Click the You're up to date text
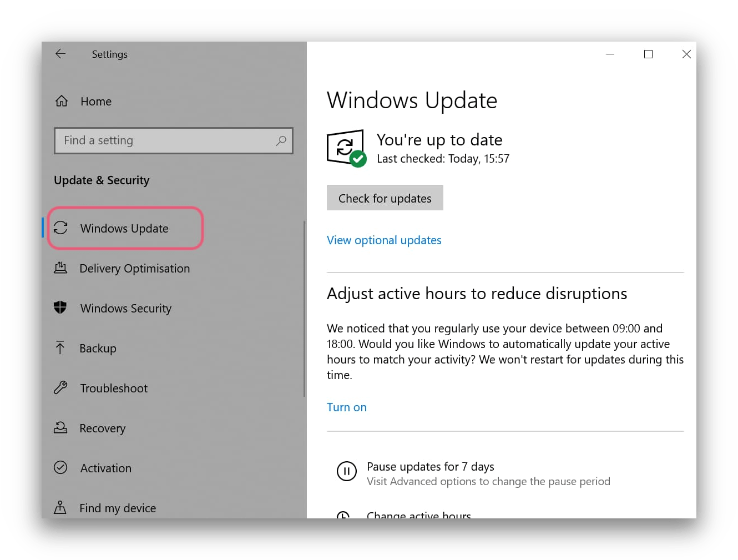The width and height of the screenshot is (738, 560). [439, 140]
